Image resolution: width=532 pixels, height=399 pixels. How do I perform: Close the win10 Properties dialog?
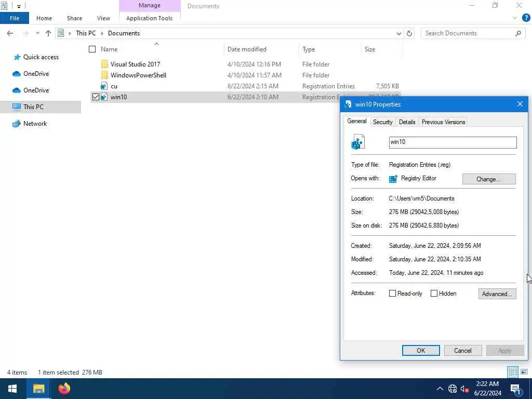(x=520, y=104)
